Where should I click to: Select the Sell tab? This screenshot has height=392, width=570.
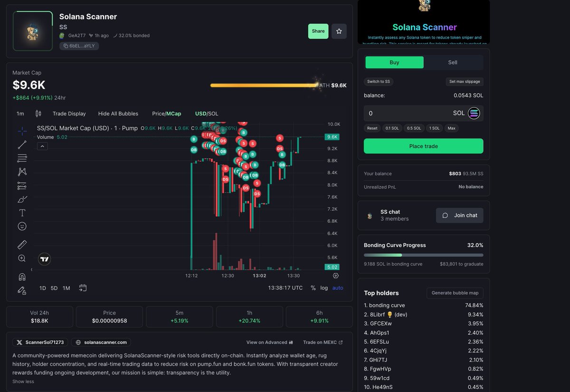point(453,62)
